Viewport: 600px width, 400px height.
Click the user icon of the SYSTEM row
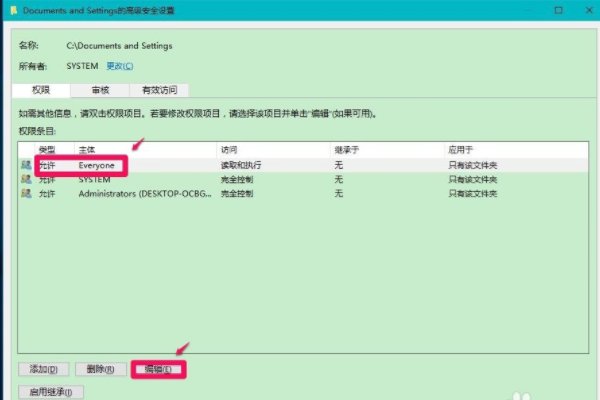(x=26, y=179)
